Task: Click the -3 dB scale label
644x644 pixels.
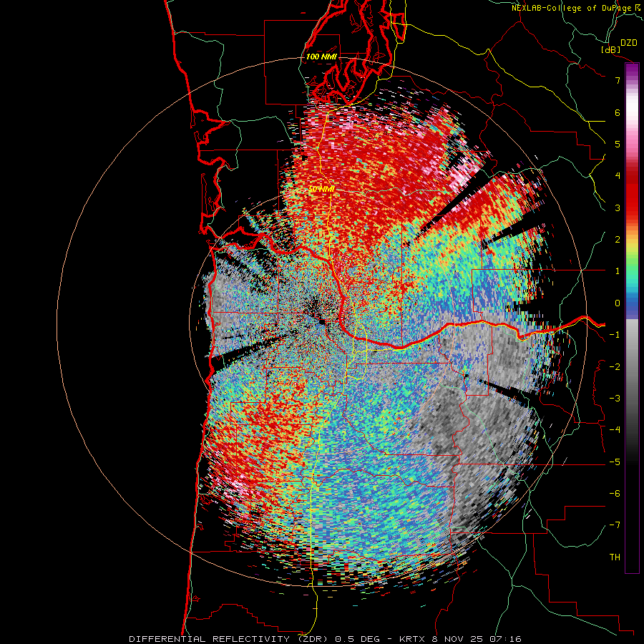Action: [615, 398]
